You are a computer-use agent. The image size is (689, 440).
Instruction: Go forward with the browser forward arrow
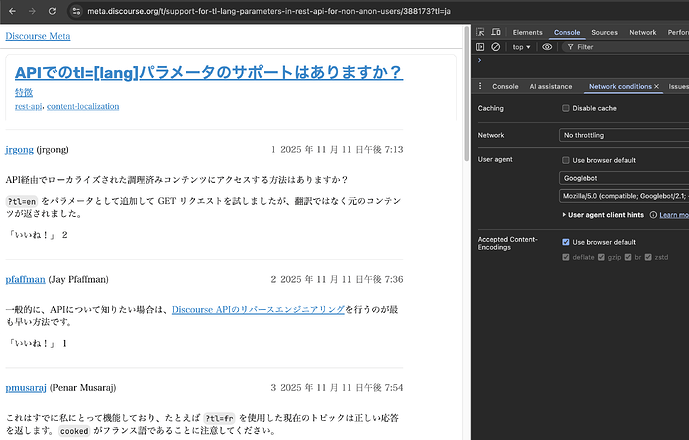tap(32, 11)
